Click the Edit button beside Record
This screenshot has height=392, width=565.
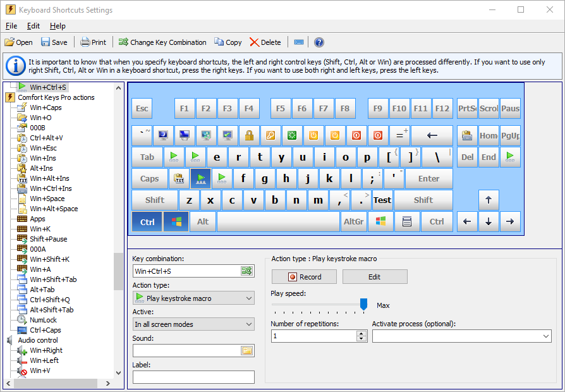click(x=375, y=277)
